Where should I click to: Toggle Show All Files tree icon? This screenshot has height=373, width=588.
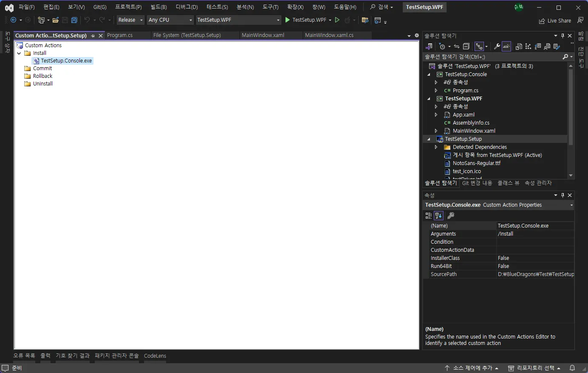click(479, 46)
